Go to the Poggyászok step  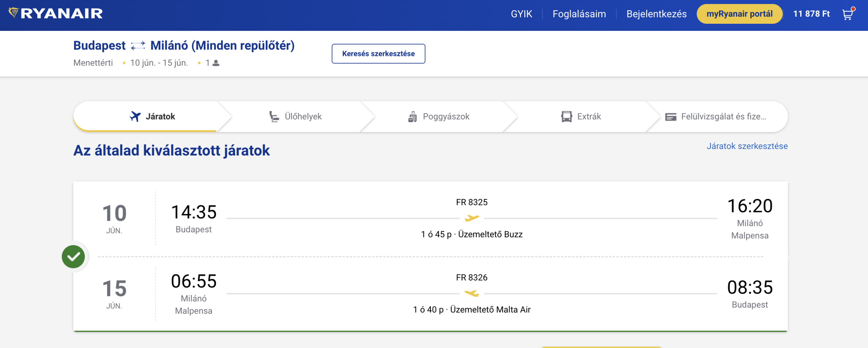coord(438,116)
